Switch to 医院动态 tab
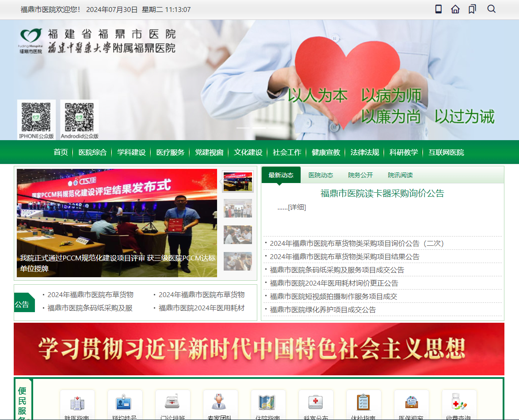The height and width of the screenshot is (420, 519). (x=321, y=175)
